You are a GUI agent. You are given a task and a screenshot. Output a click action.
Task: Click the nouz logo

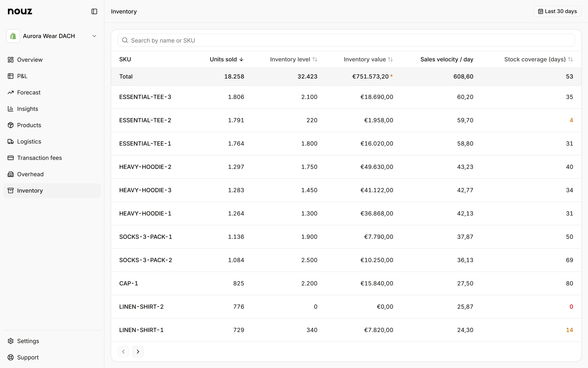click(x=20, y=11)
